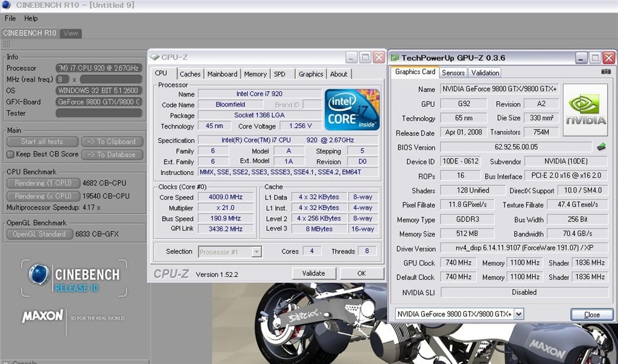Click the Cinebench panel grip handle icon
Screen dimensions: 618x364
(7, 45)
